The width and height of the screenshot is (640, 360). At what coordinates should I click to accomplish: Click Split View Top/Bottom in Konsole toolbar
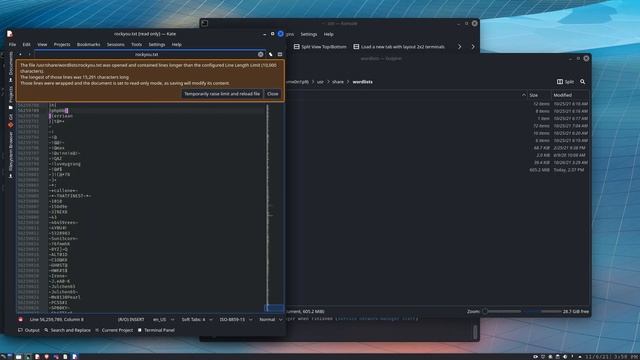pos(320,47)
